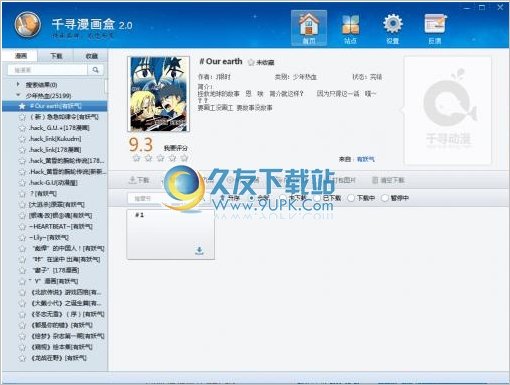Open the 有妖气 source link
This screenshot has height=385, width=510.
click(x=366, y=159)
